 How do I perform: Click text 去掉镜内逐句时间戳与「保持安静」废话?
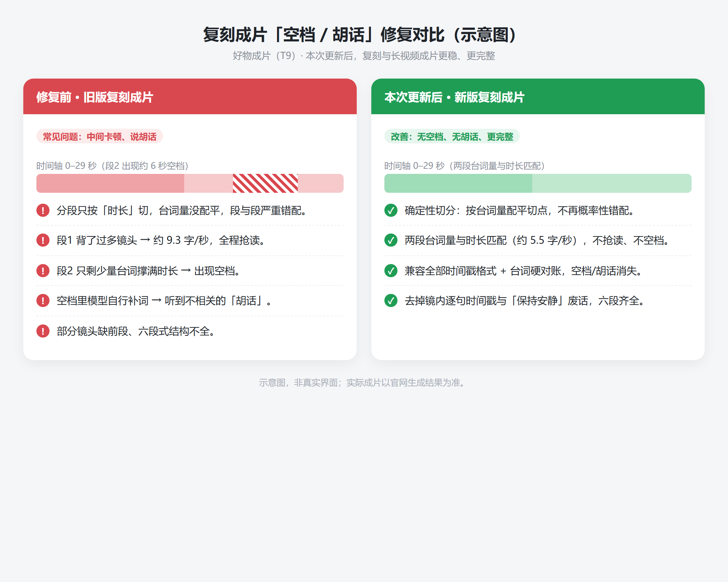tap(525, 301)
